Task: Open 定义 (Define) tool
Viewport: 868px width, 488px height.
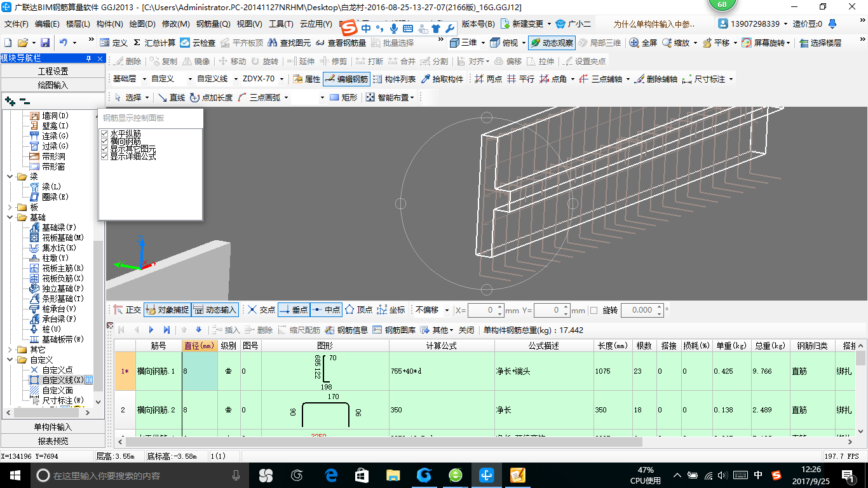Action: 114,43
